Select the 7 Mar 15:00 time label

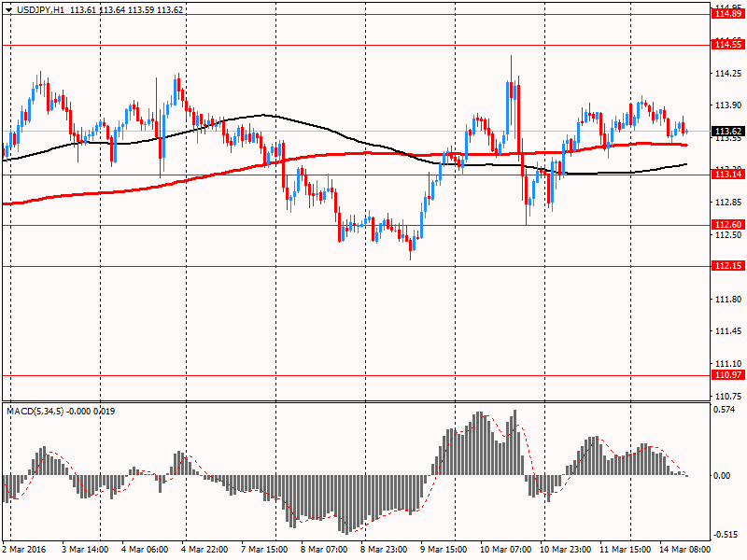(x=264, y=550)
